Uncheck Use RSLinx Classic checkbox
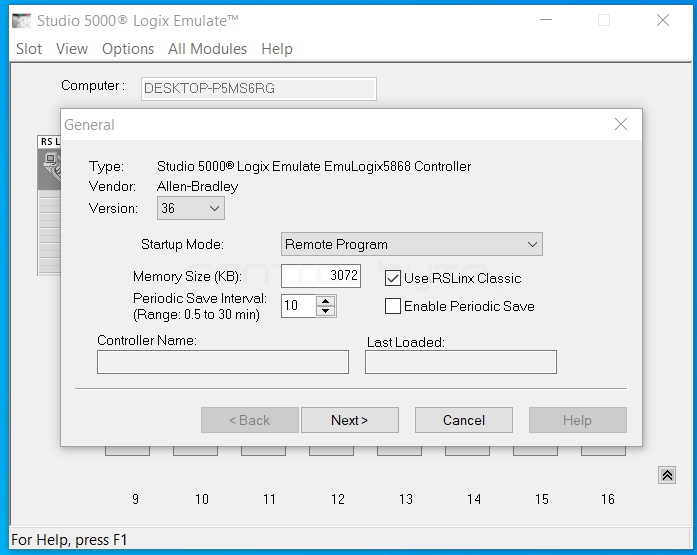Image resolution: width=697 pixels, height=555 pixels. (393, 279)
